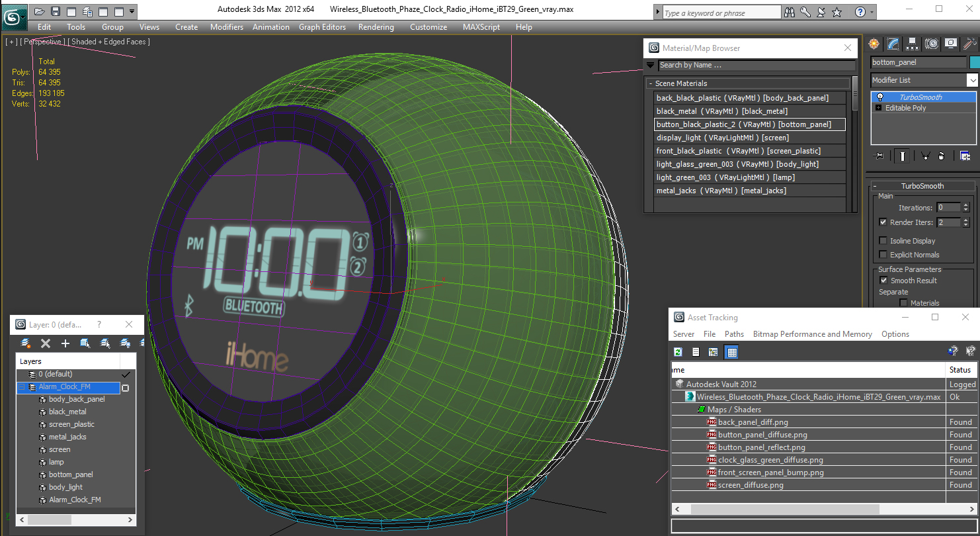Toggle Alarm_Clock_FM layer current box
This screenshot has height=536, width=980.
(x=125, y=388)
